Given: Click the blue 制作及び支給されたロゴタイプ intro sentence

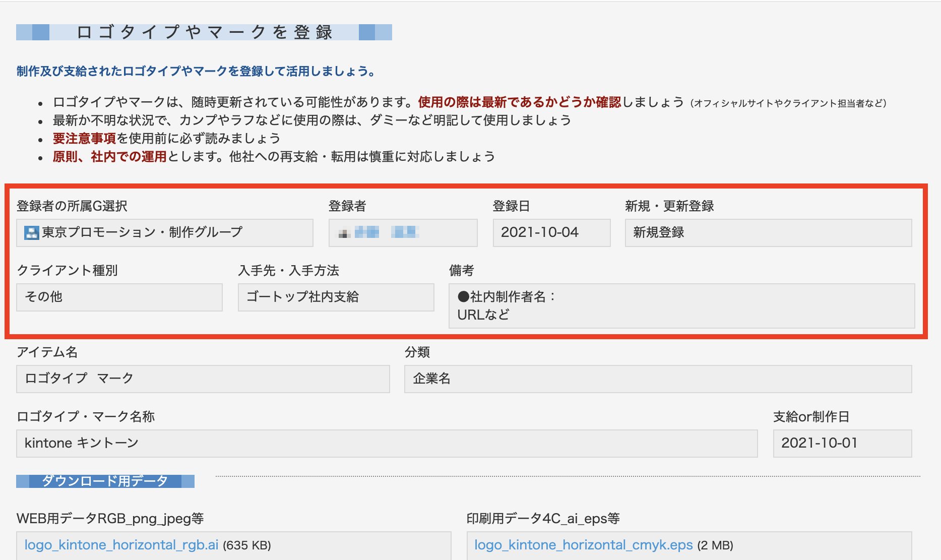Looking at the screenshot, I should 197,71.
